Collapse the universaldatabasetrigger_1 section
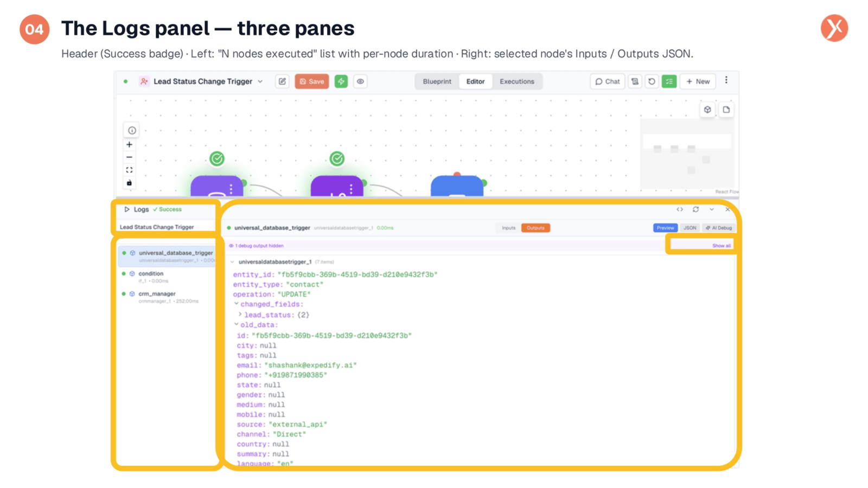This screenshot has width=868, height=488. click(233, 262)
